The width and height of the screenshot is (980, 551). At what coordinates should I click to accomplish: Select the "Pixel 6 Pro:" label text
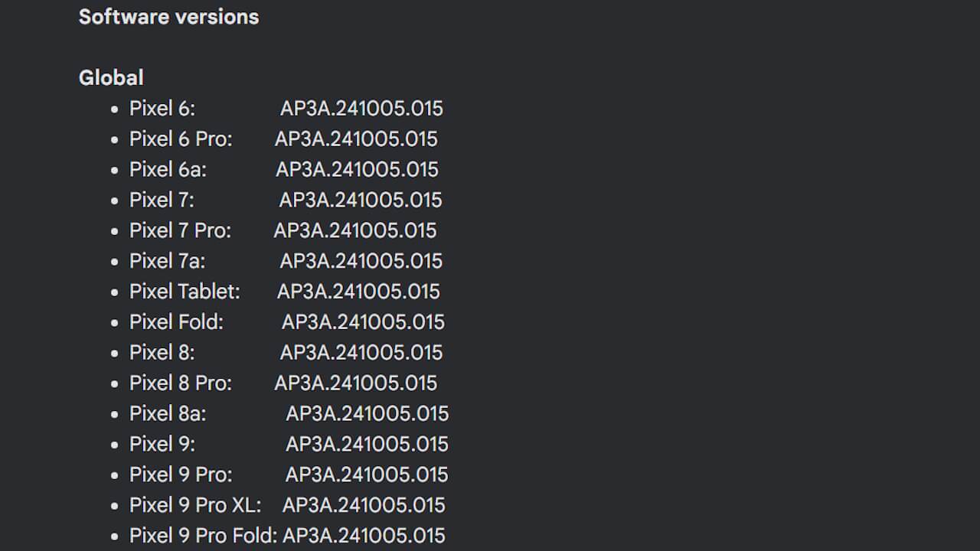[181, 139]
